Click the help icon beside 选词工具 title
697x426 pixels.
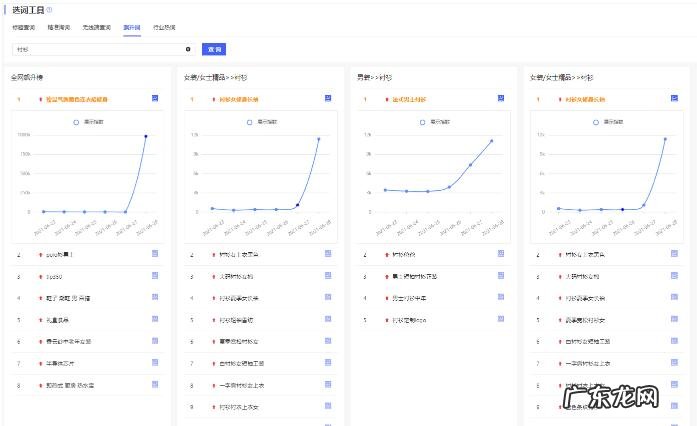(49, 9)
